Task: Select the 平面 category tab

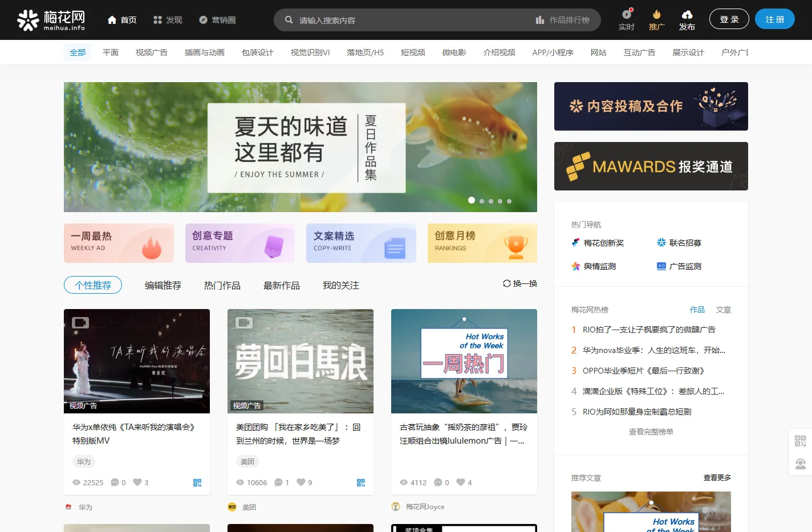Action: pyautogui.click(x=111, y=52)
